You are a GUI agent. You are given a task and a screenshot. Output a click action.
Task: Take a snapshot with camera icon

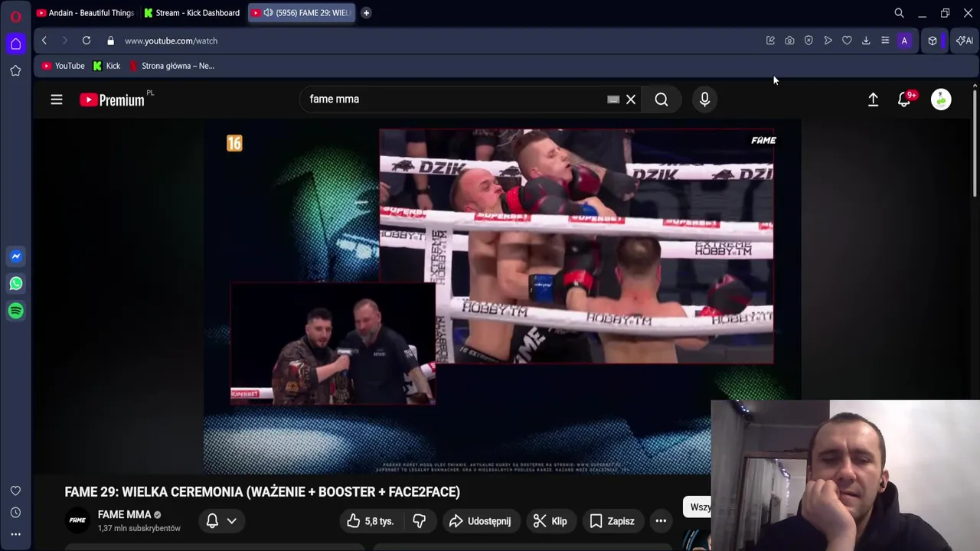point(789,41)
